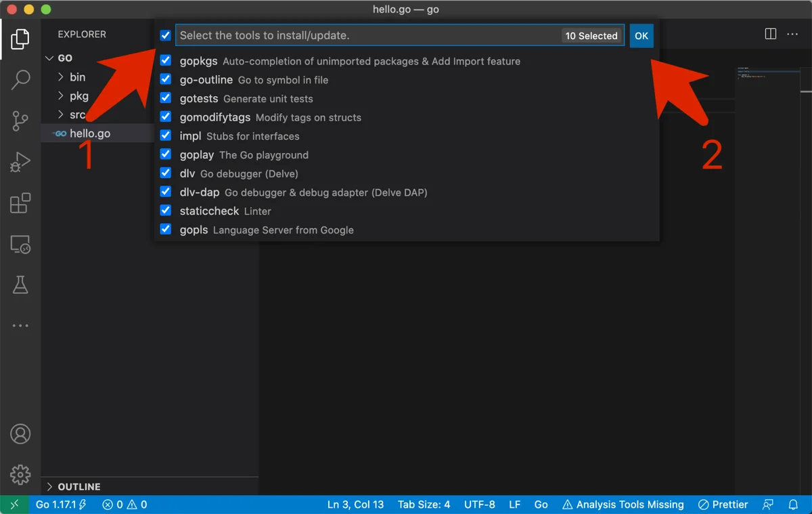Click the Prettier status bar item
The height and width of the screenshot is (514, 812).
pos(723,505)
